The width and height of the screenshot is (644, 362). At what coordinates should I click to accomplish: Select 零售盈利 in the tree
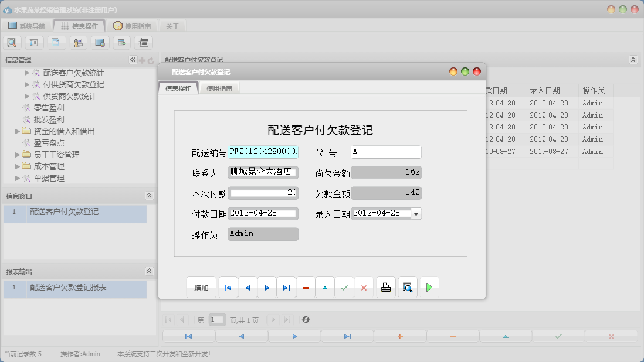(x=49, y=108)
